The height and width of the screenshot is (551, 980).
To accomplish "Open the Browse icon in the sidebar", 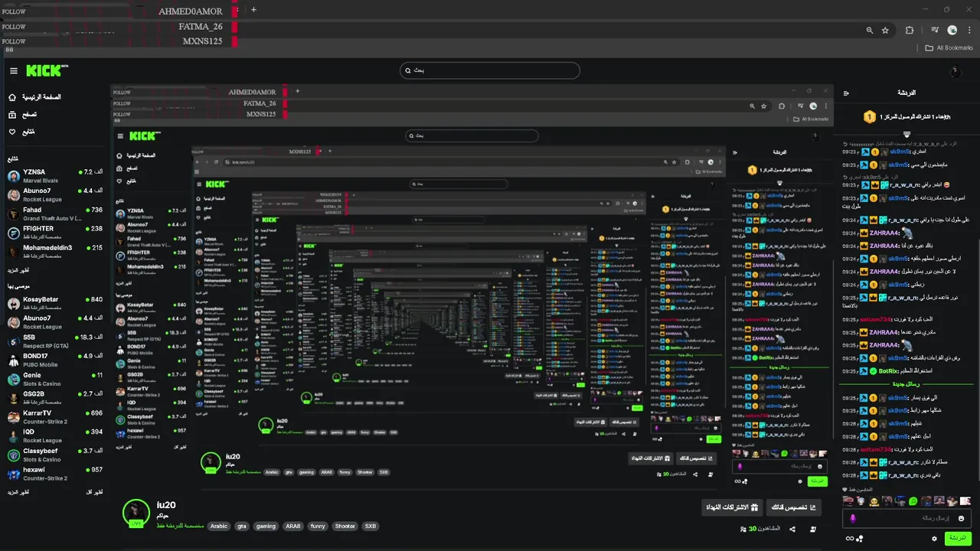I will coord(12,115).
